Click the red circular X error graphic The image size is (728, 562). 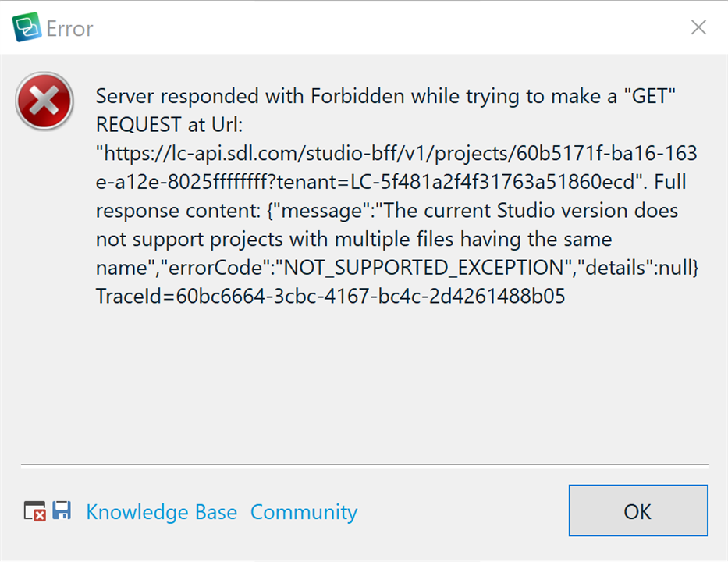44,101
